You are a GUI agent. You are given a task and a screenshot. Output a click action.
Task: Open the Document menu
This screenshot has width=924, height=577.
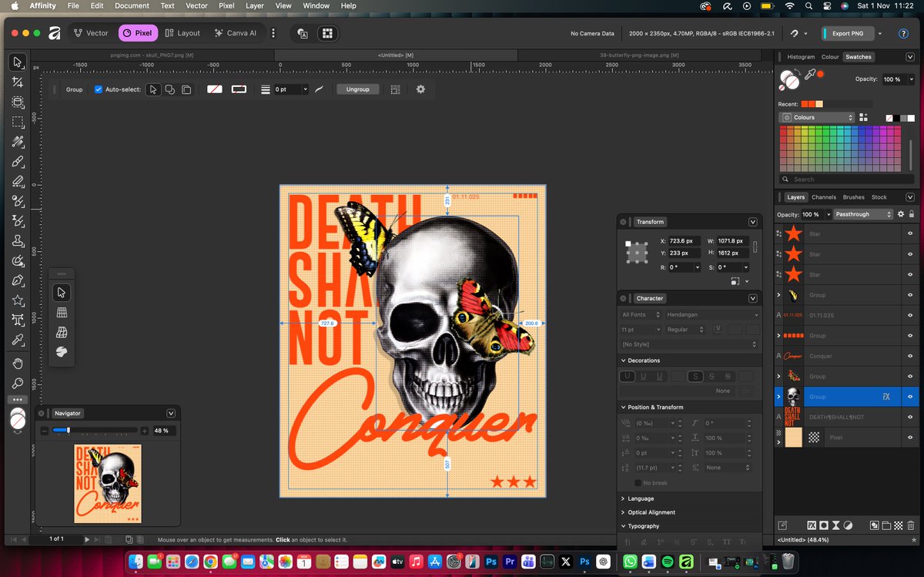(x=132, y=5)
